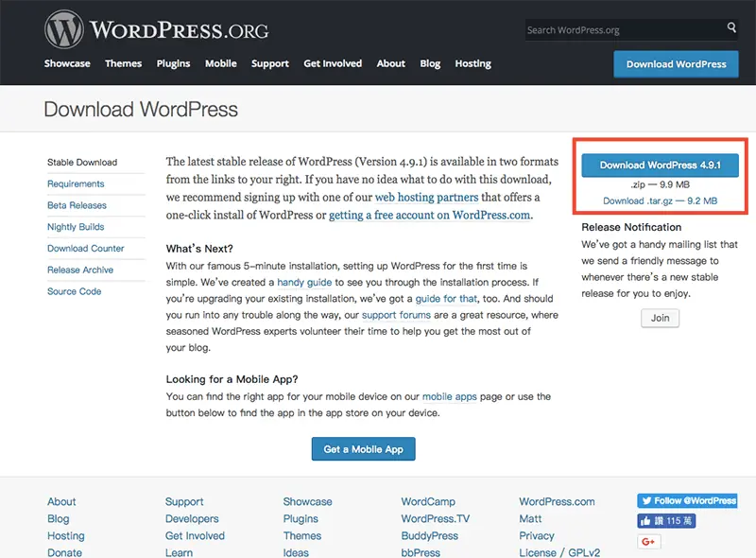The height and width of the screenshot is (558, 756).
Task: Click footer Showcase link
Action: point(308,501)
